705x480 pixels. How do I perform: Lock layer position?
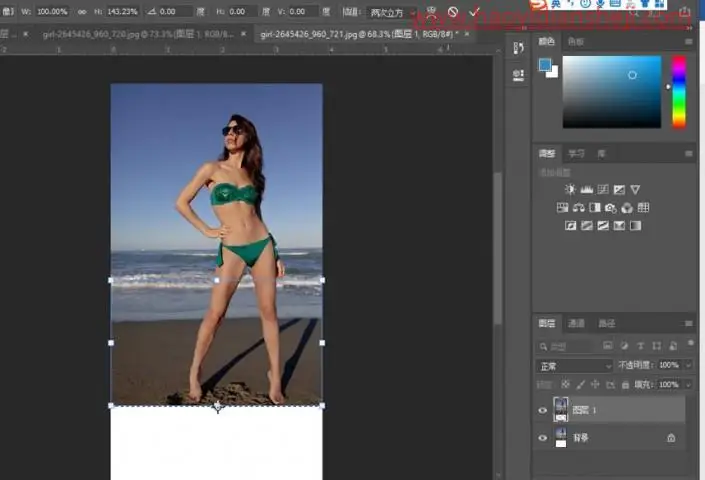[x=595, y=384]
